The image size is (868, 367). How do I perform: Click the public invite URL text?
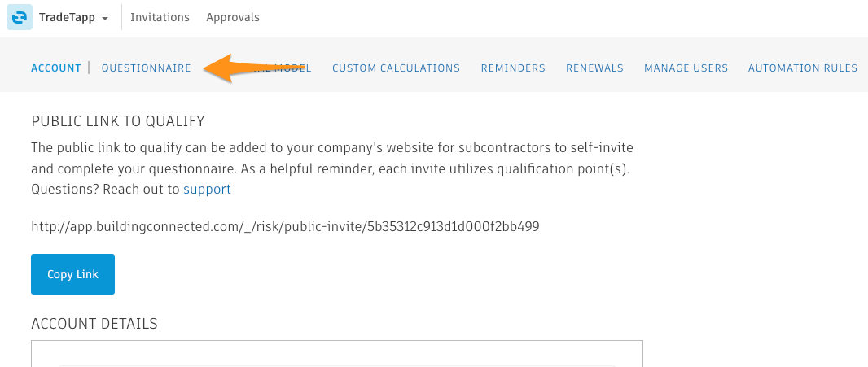click(285, 226)
